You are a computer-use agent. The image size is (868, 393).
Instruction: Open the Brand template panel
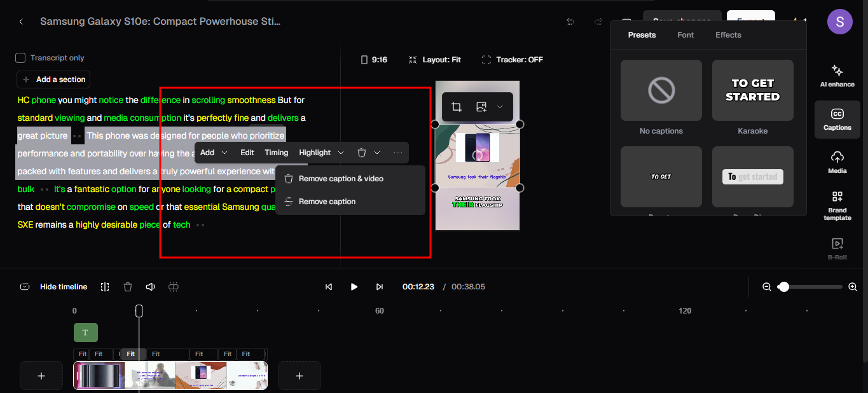[837, 205]
